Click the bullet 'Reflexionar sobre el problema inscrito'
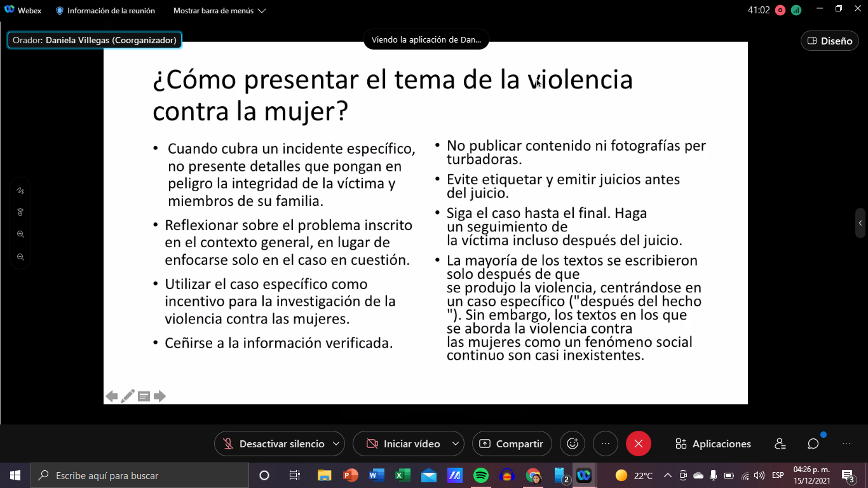Screen dimensions: 868x488 click(x=288, y=242)
